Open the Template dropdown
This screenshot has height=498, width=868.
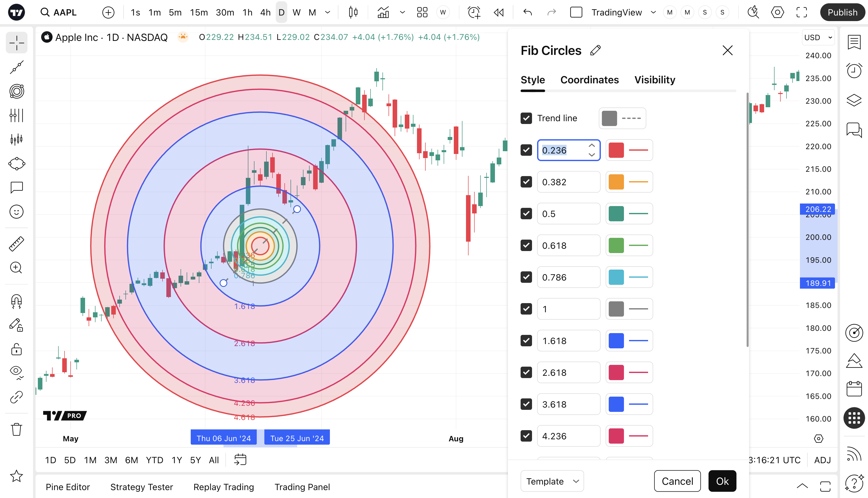[552, 481]
